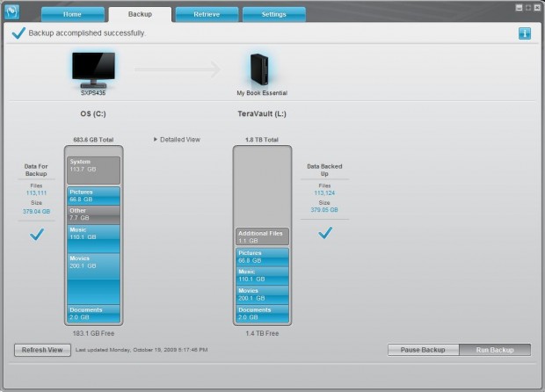Viewport: 545px width, 392px height.
Task: Click the checkmark under Data For Backup
Action: pyautogui.click(x=37, y=235)
